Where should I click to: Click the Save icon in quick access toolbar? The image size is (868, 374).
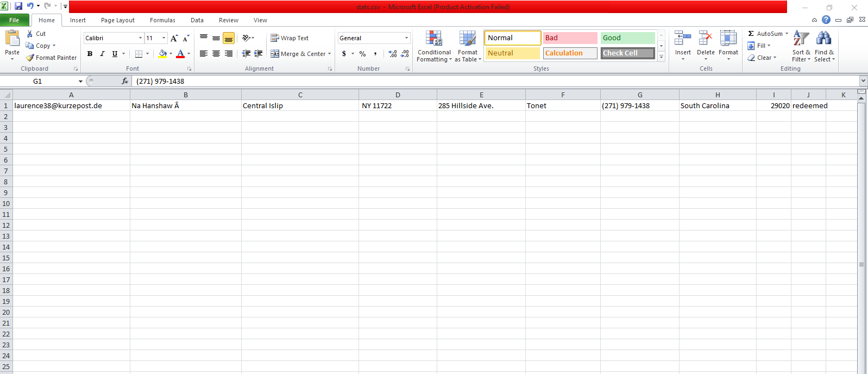coord(18,6)
